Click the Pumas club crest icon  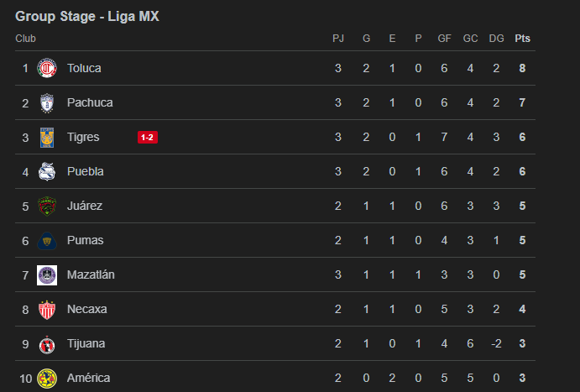tap(47, 240)
